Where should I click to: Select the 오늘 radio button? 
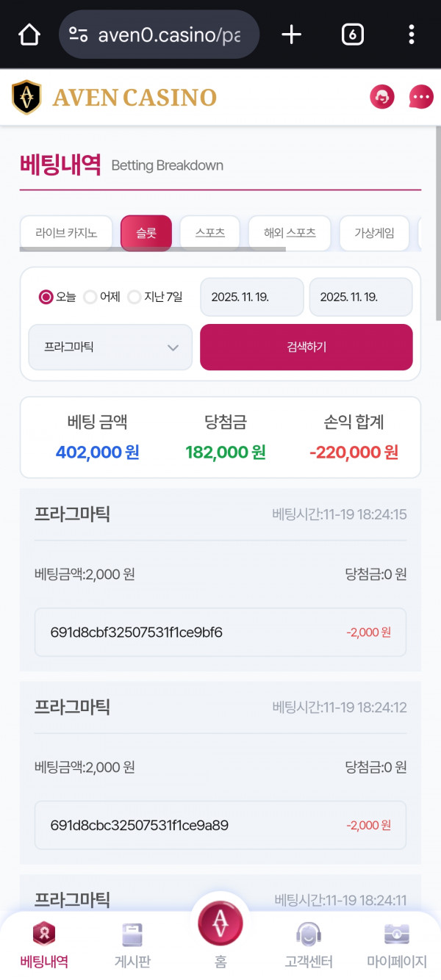(45, 297)
